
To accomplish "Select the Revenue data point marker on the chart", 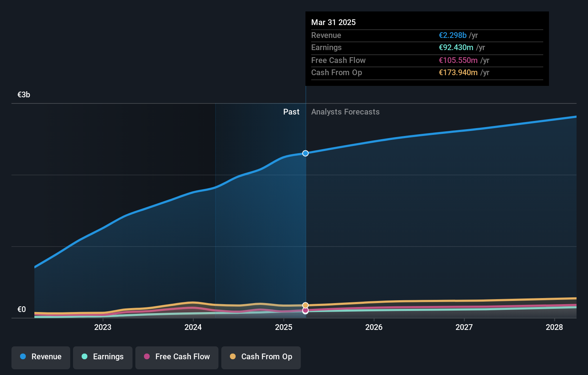I will point(305,153).
